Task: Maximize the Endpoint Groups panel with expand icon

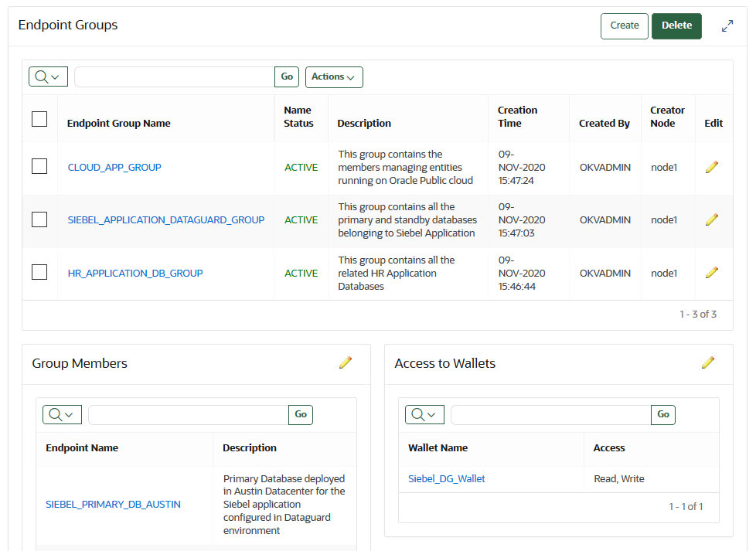Action: pos(727,26)
